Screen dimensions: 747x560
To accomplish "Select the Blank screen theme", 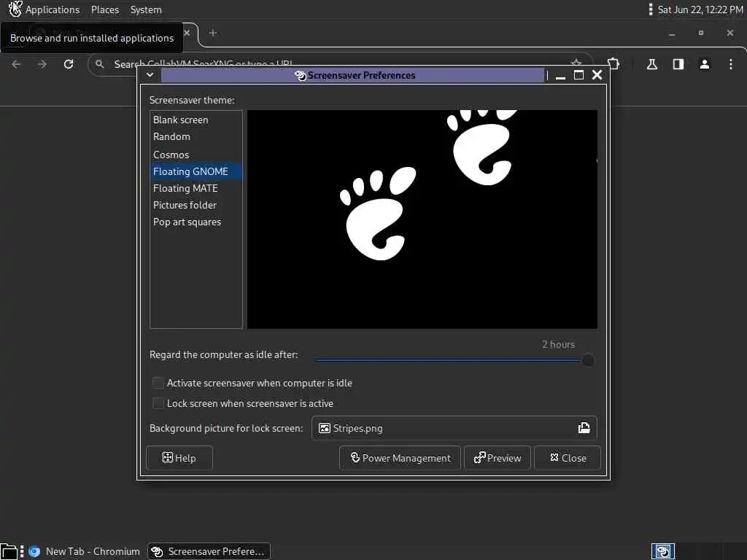I will (x=196, y=120).
